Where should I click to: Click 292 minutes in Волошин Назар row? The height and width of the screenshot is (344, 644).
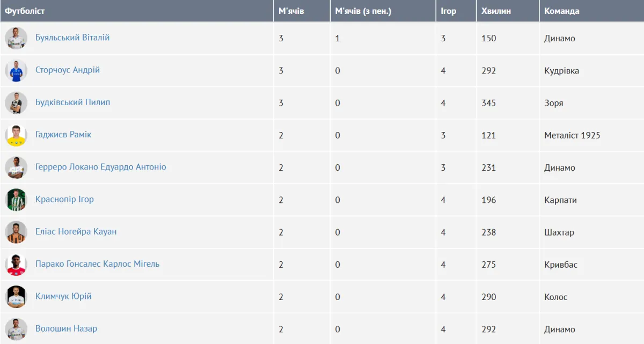pos(489,330)
